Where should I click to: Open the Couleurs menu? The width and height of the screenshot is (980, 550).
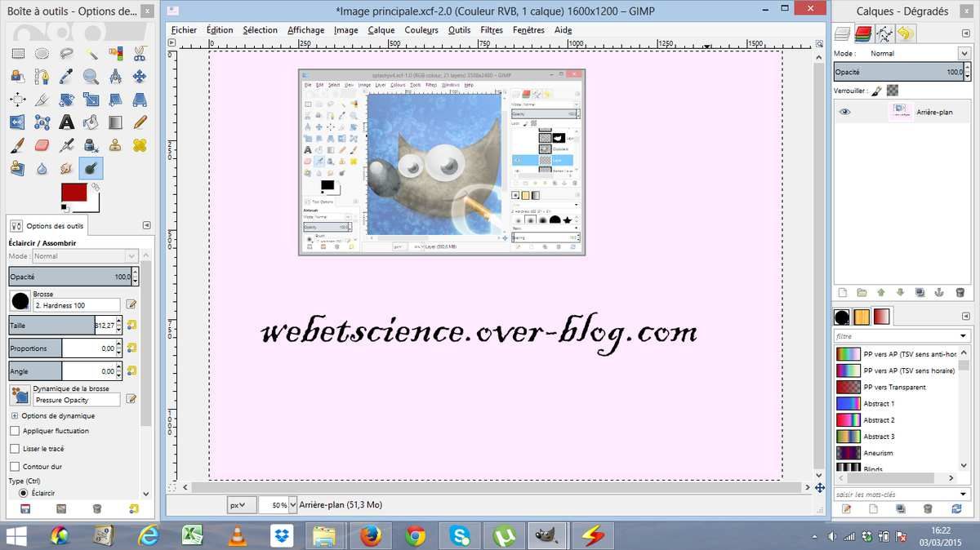point(421,30)
